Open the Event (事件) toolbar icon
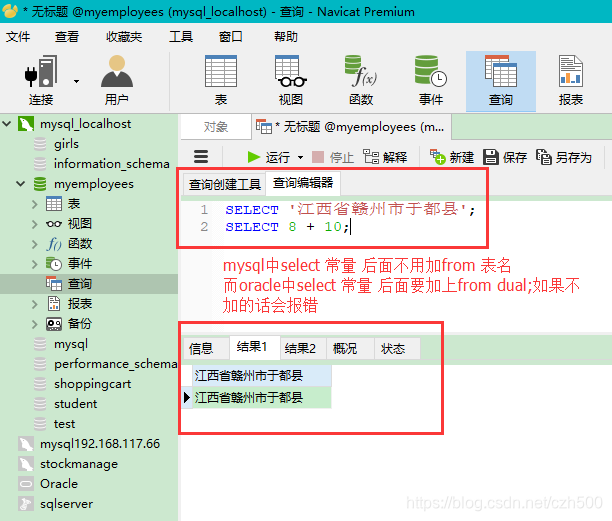 431,80
